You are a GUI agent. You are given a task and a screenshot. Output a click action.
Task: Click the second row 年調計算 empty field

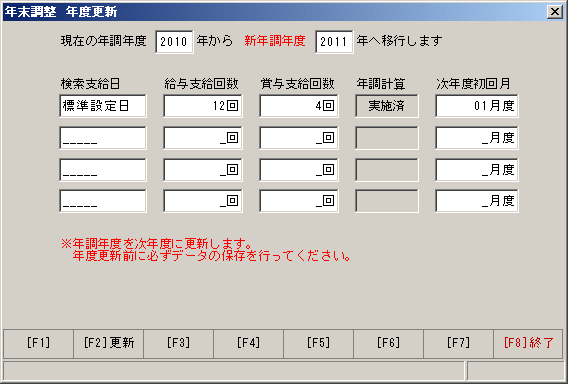pyautogui.click(x=387, y=138)
